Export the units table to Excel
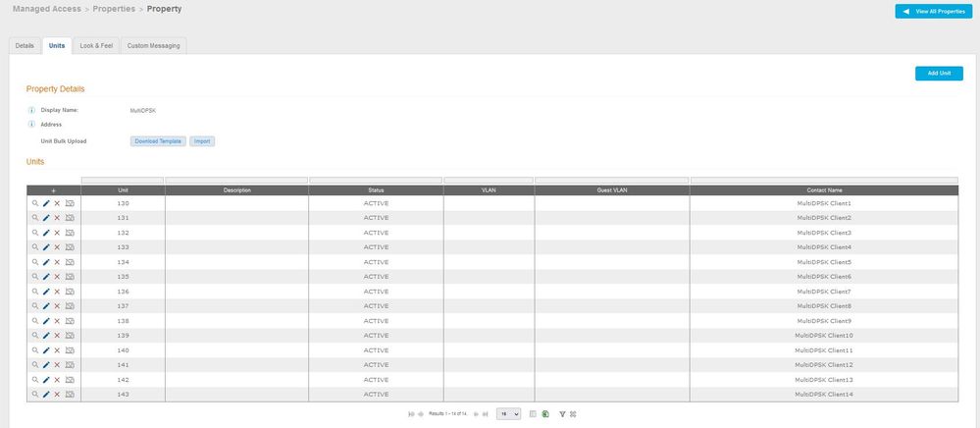 (545, 414)
